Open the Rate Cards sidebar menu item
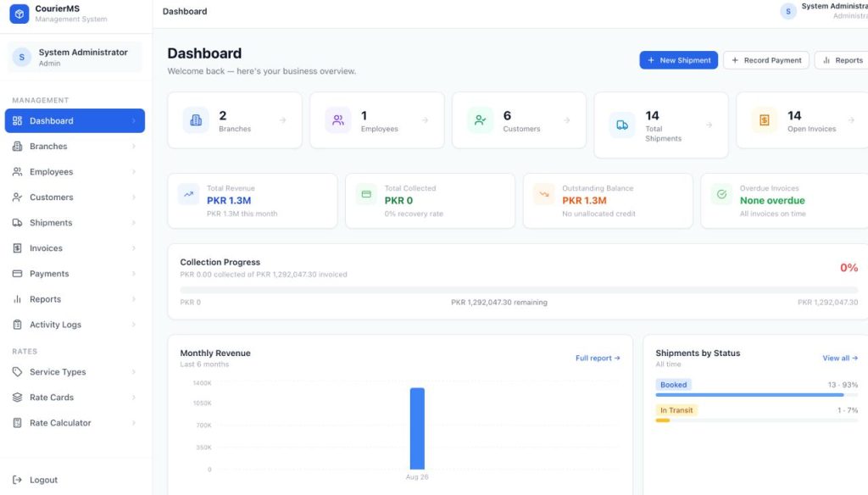The height and width of the screenshot is (495, 868). pyautogui.click(x=75, y=398)
